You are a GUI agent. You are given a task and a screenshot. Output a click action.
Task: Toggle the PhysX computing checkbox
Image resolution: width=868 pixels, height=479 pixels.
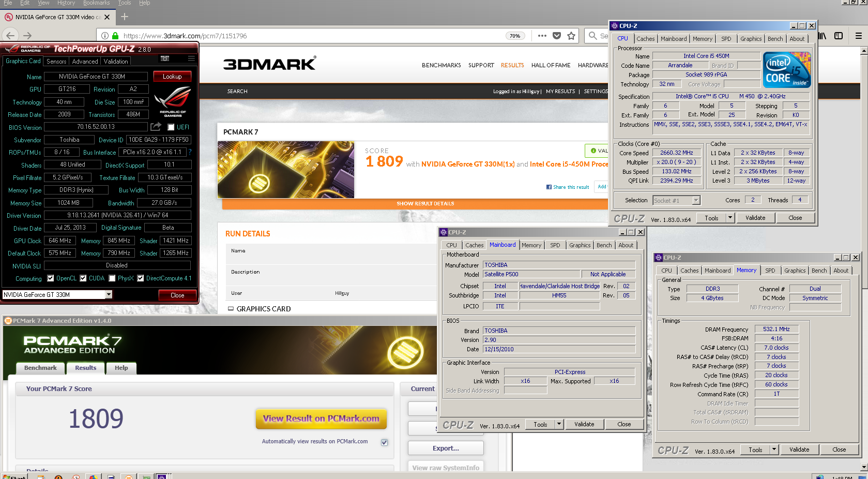(x=112, y=278)
